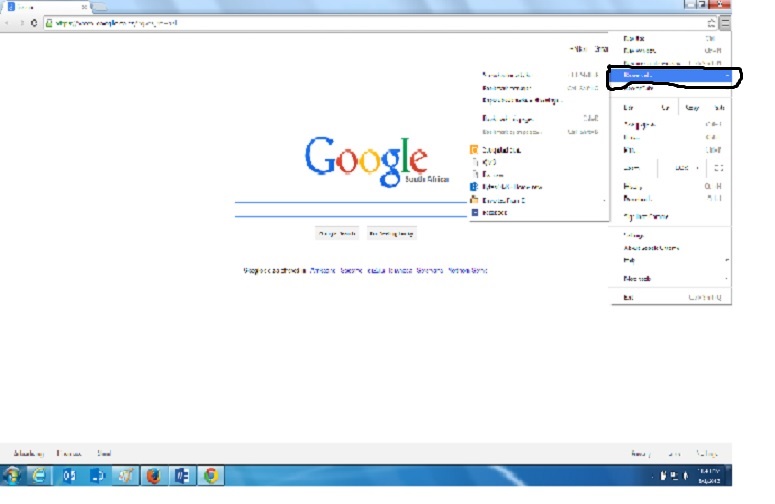This screenshot has height=504, width=775.
Task: Switch Google to isiZulu
Action: 376,271
